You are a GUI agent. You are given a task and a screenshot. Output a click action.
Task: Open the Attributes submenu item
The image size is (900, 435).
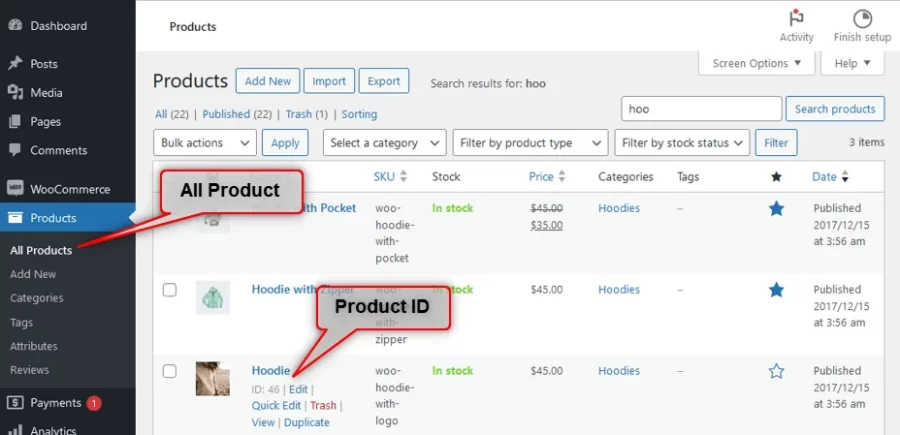point(33,346)
